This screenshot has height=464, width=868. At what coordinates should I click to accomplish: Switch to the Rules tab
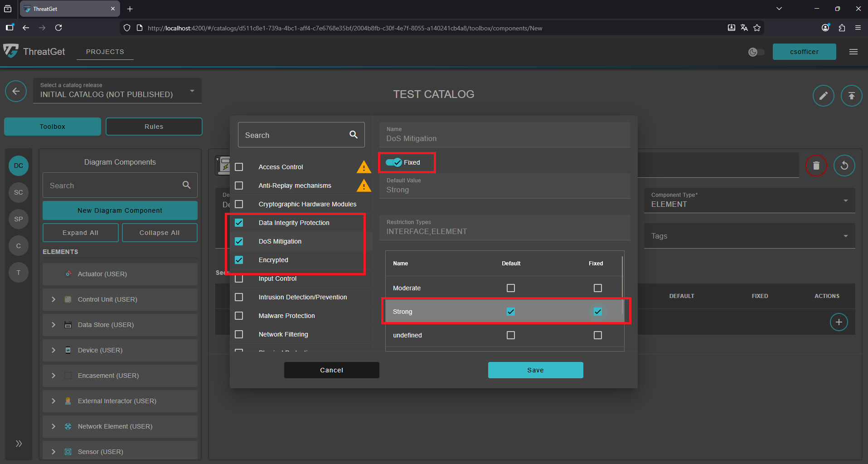[154, 126]
